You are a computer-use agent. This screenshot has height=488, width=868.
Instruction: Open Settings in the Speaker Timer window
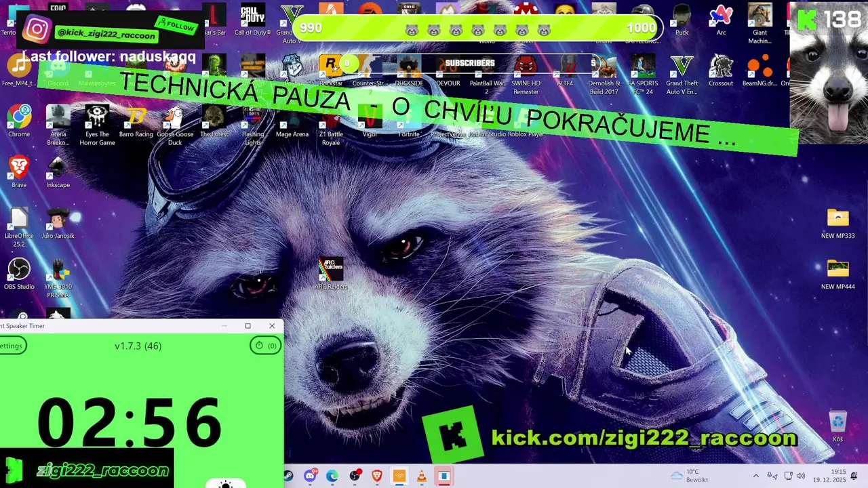(12, 346)
